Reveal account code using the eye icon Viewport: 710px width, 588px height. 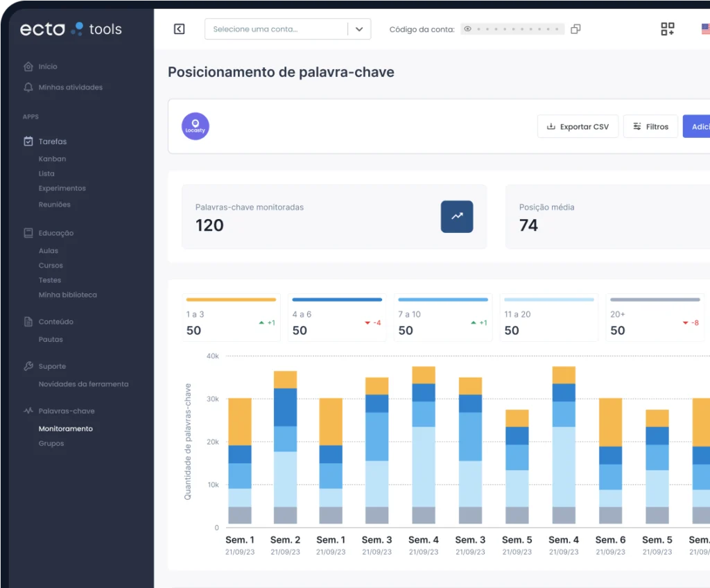[x=468, y=29]
